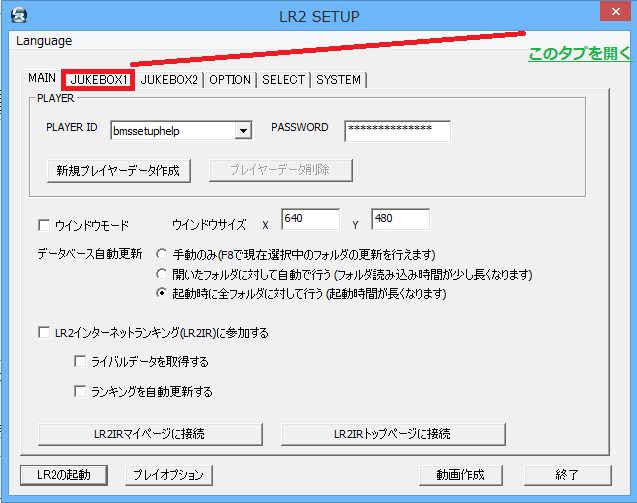Switch to the OPTION tab
Screen dimensions: 637x503
click(x=230, y=80)
